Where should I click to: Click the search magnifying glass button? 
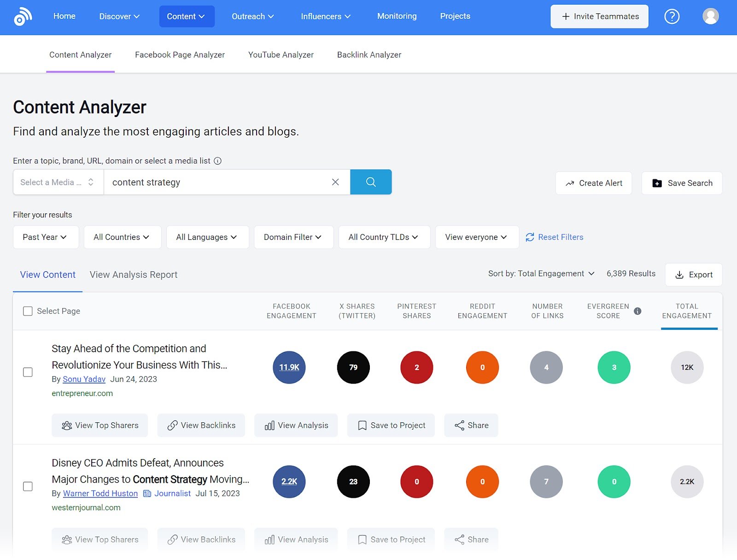pos(371,182)
